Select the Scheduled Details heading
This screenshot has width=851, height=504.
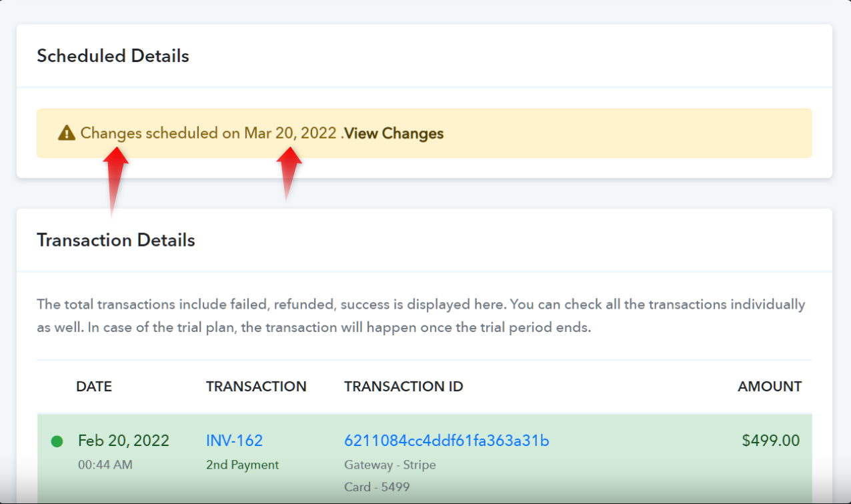pyautogui.click(x=113, y=56)
